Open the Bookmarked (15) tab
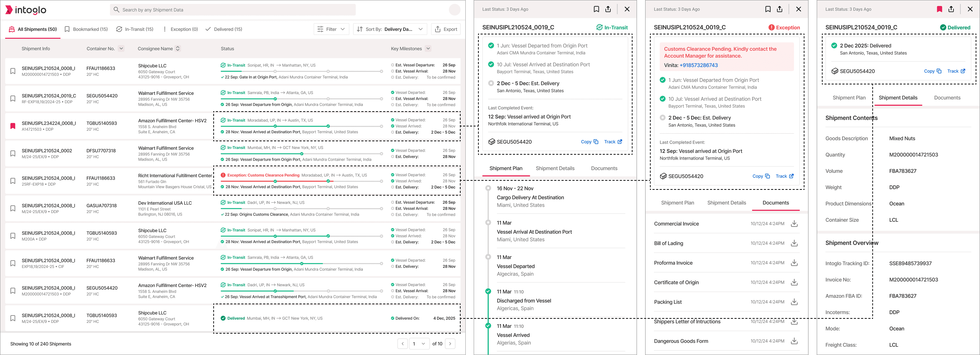Screen dimensions: 980x355 pyautogui.click(x=86, y=29)
